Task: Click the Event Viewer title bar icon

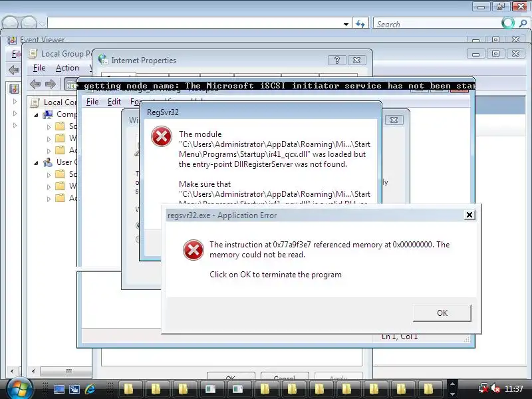Action: pyautogui.click(x=12, y=40)
